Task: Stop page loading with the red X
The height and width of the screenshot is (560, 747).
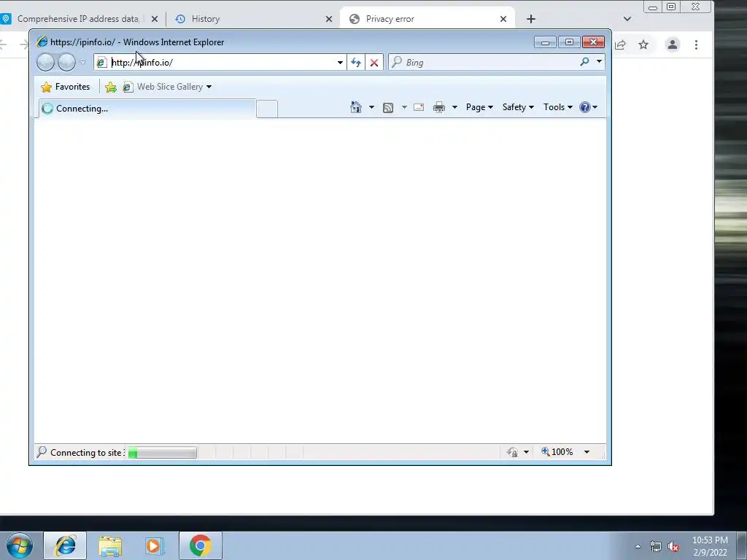Action: point(374,63)
